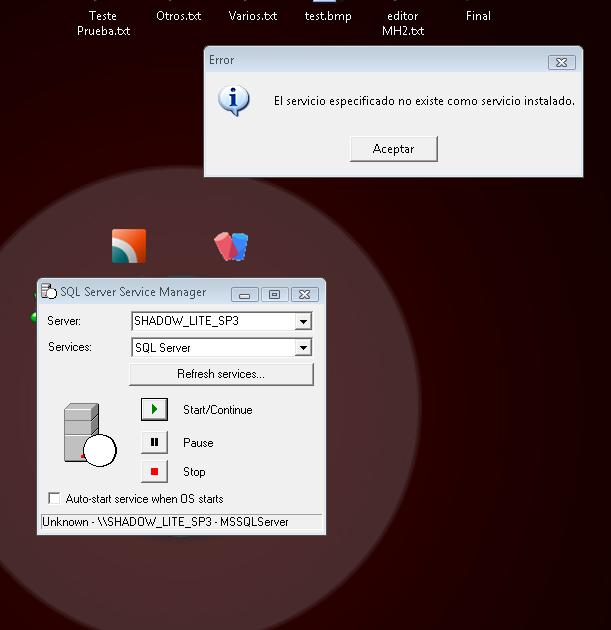
Task: Maximize the SQL Server Service Manager window
Action: (274, 295)
